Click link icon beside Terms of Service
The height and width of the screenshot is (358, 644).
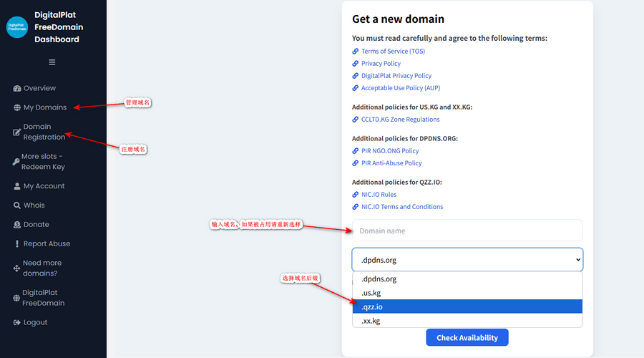[x=355, y=52]
